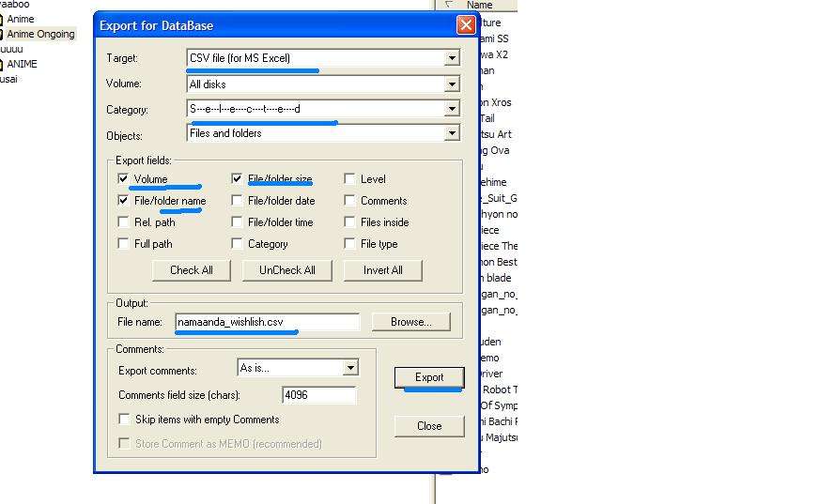The height and width of the screenshot is (504, 835).
Task: Select the As is... comments combo box
Action: coord(298,368)
